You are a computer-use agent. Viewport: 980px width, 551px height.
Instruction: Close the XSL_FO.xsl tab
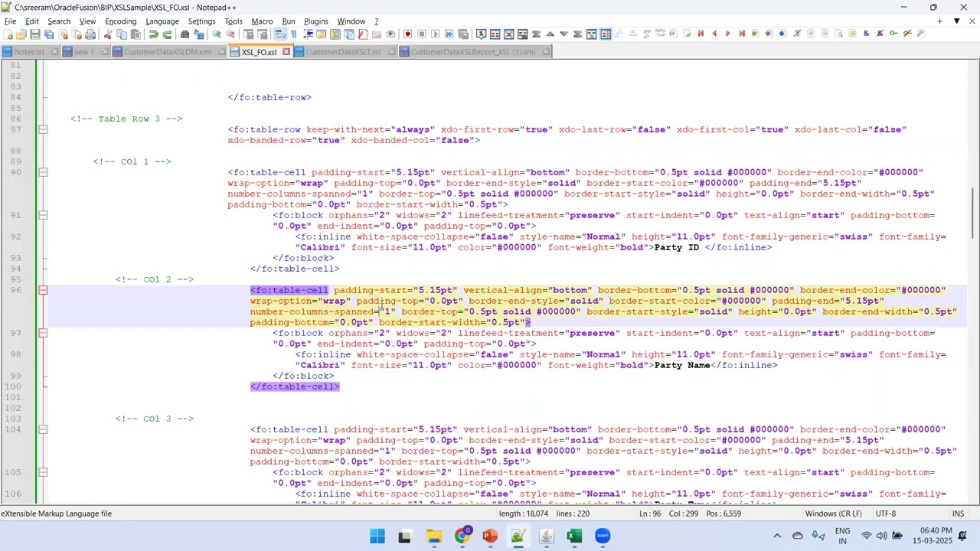point(286,52)
